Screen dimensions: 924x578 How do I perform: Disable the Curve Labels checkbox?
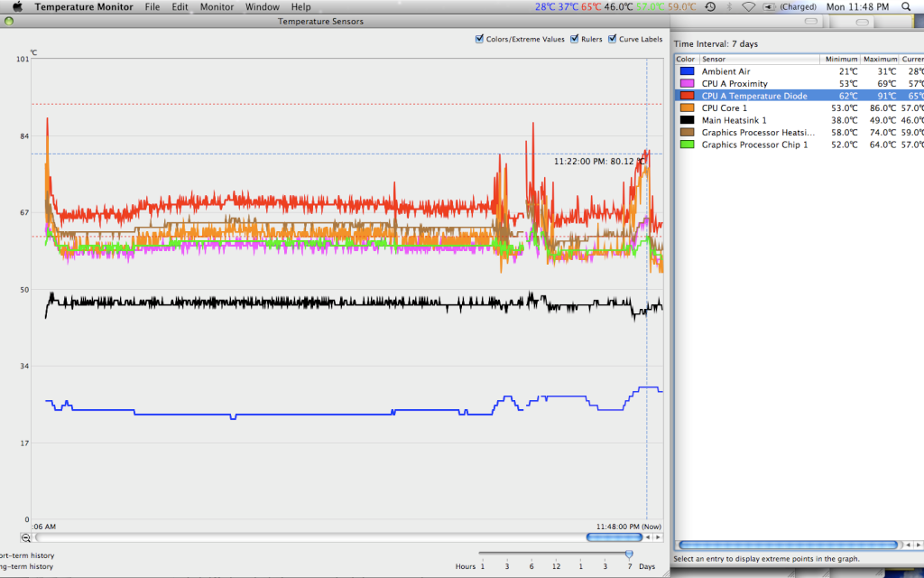click(613, 39)
